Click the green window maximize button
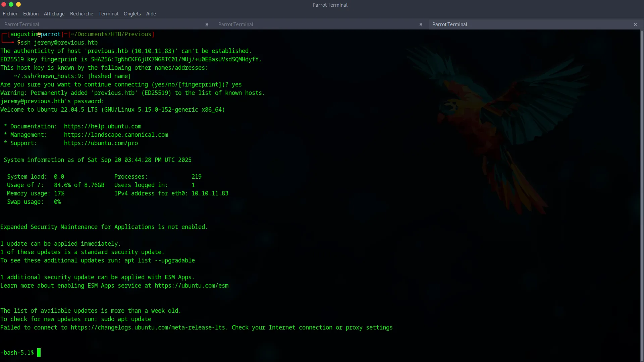This screenshot has height=362, width=644. [x=11, y=4]
